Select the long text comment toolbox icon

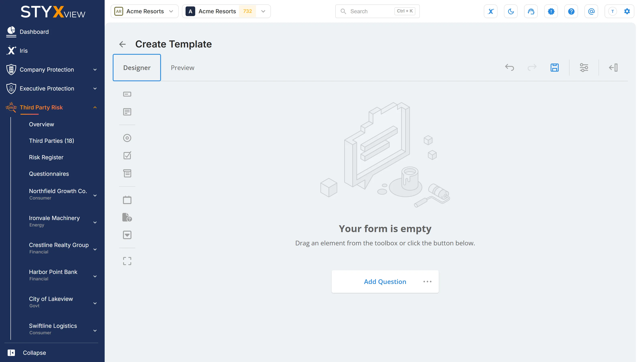(x=127, y=112)
